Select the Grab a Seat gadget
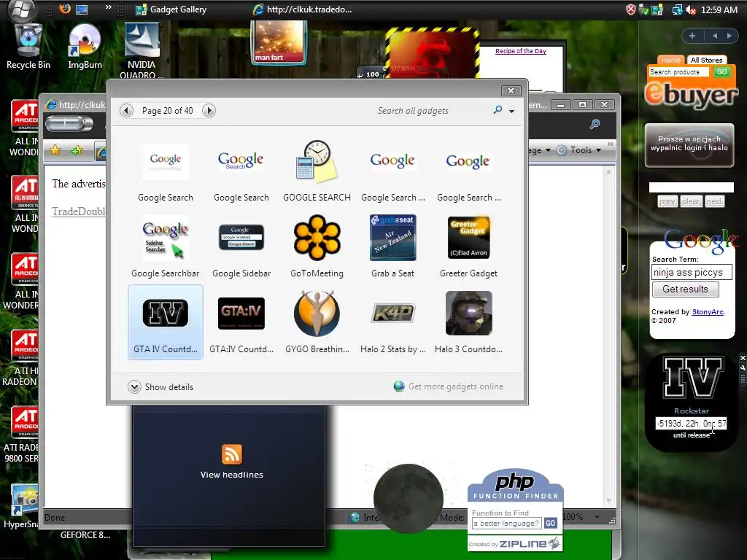Screen dimensions: 747x560 pyautogui.click(x=392, y=247)
